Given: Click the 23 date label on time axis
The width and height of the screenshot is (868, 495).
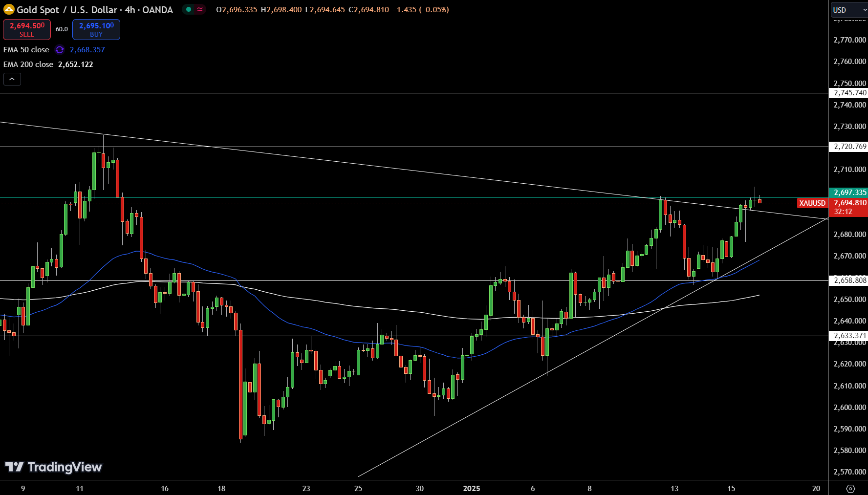Looking at the screenshot, I should (x=306, y=488).
